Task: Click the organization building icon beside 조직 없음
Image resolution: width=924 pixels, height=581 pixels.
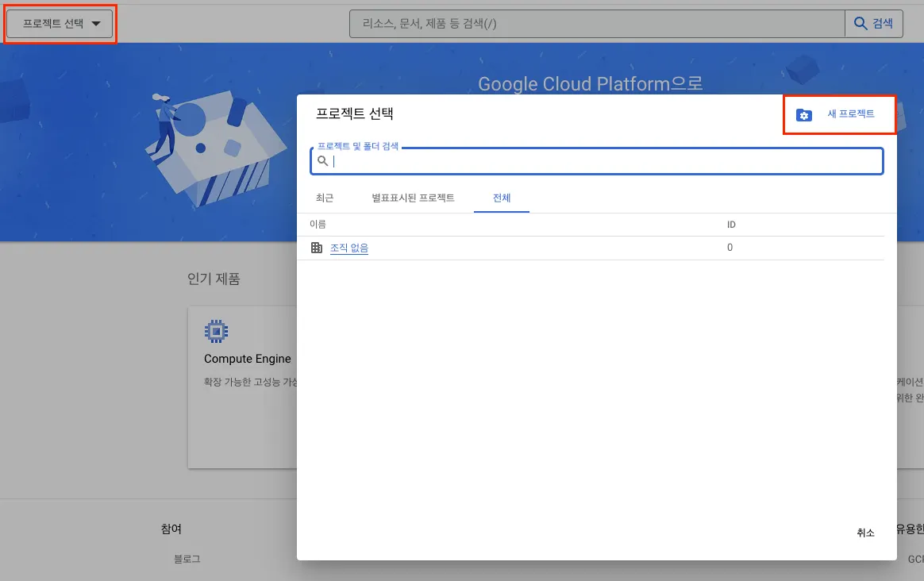Action: coord(317,248)
